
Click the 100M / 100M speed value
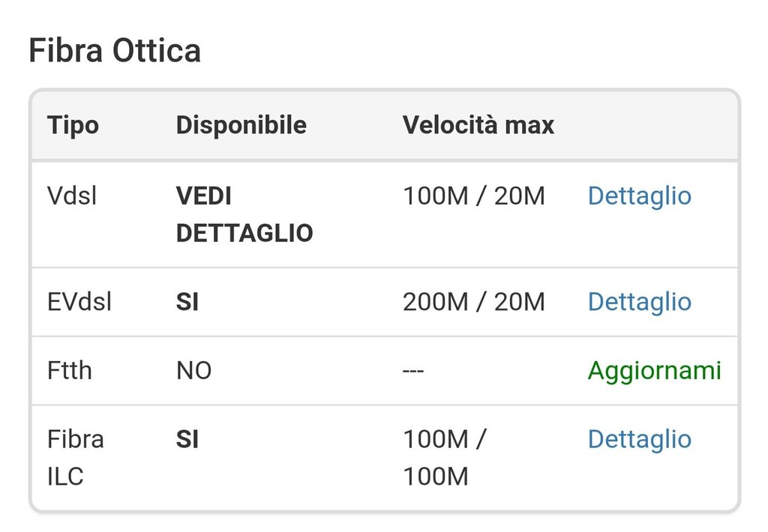(x=444, y=457)
